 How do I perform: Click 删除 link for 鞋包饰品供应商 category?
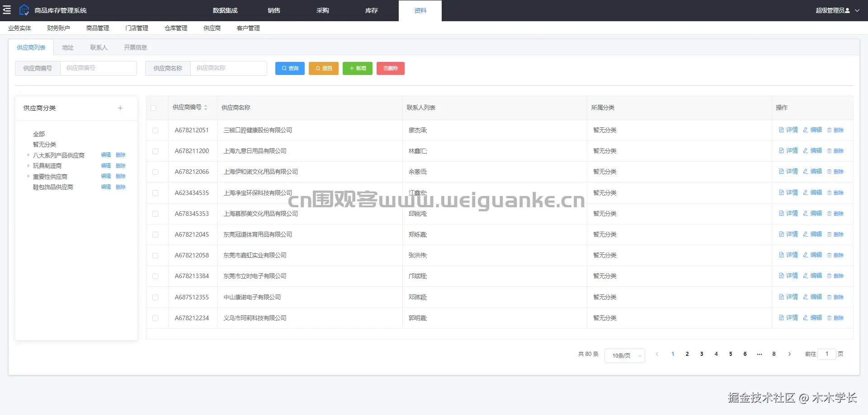121,187
